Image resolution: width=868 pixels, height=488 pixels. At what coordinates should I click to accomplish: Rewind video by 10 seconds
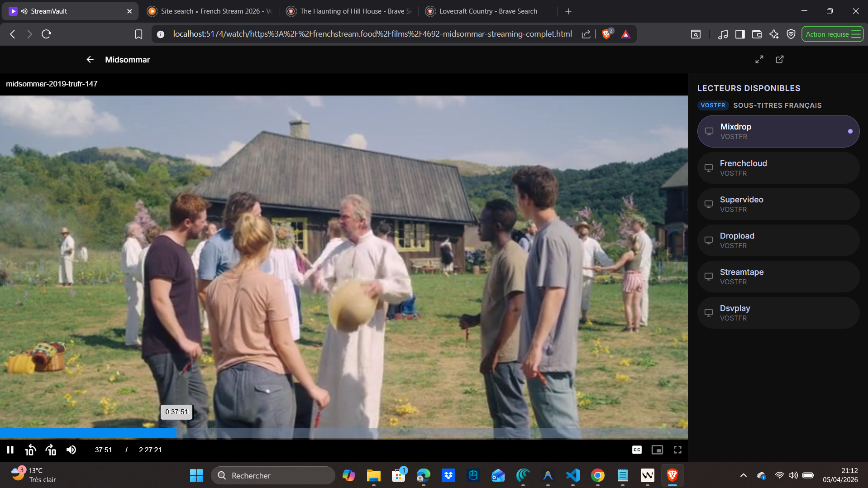[30, 450]
